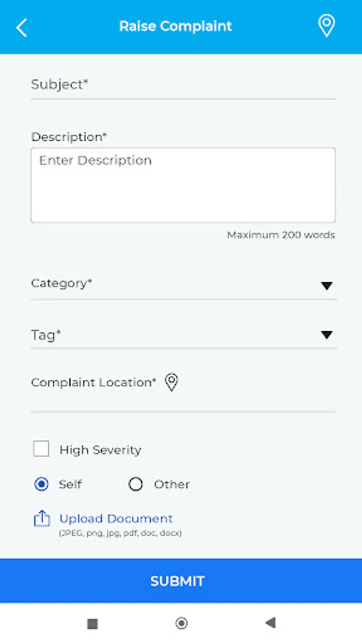Tap the location pin in header
This screenshot has height=644, width=362.
[326, 26]
